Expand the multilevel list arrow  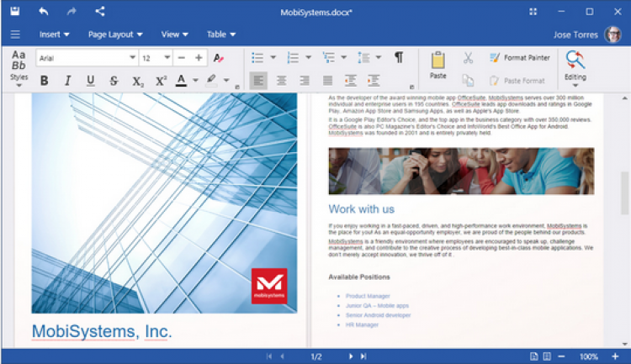pyautogui.click(x=343, y=57)
